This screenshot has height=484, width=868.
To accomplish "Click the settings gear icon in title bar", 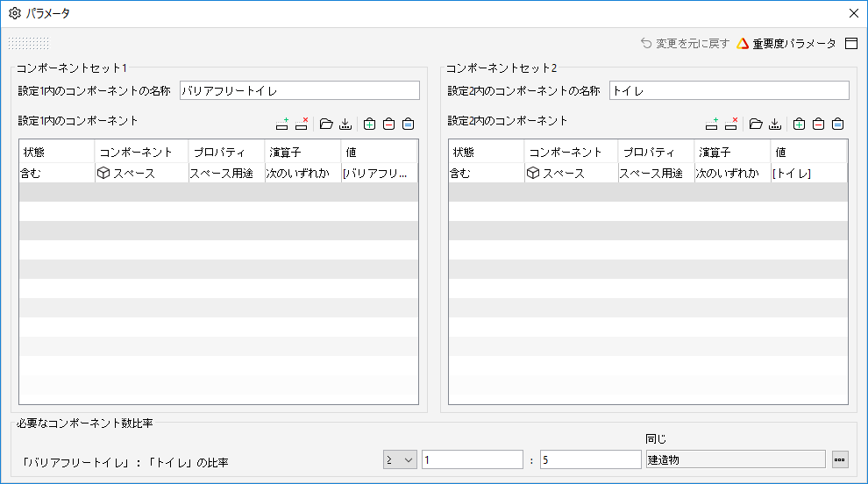I will tap(15, 13).
